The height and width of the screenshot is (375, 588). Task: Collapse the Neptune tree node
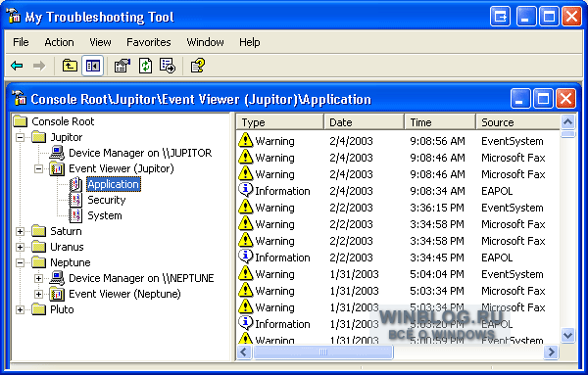[x=20, y=263]
